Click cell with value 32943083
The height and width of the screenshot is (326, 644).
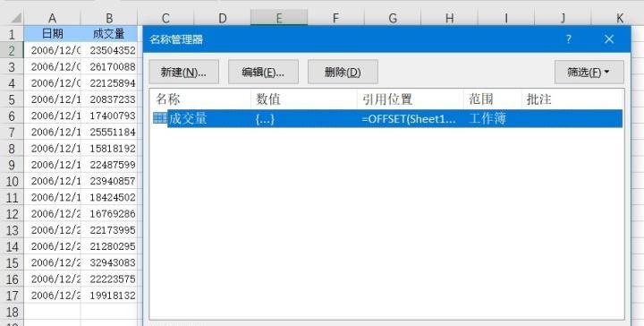click(x=109, y=262)
